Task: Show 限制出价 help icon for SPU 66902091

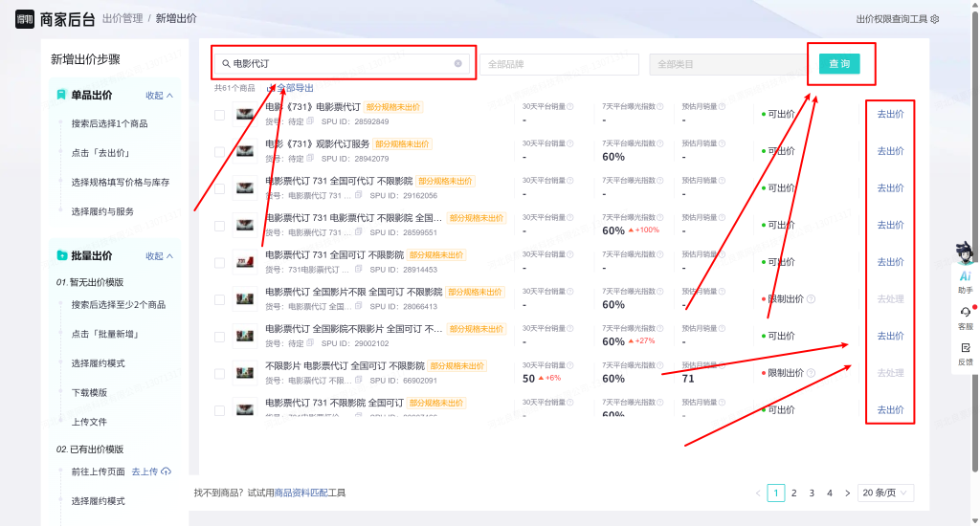Action: 811,373
